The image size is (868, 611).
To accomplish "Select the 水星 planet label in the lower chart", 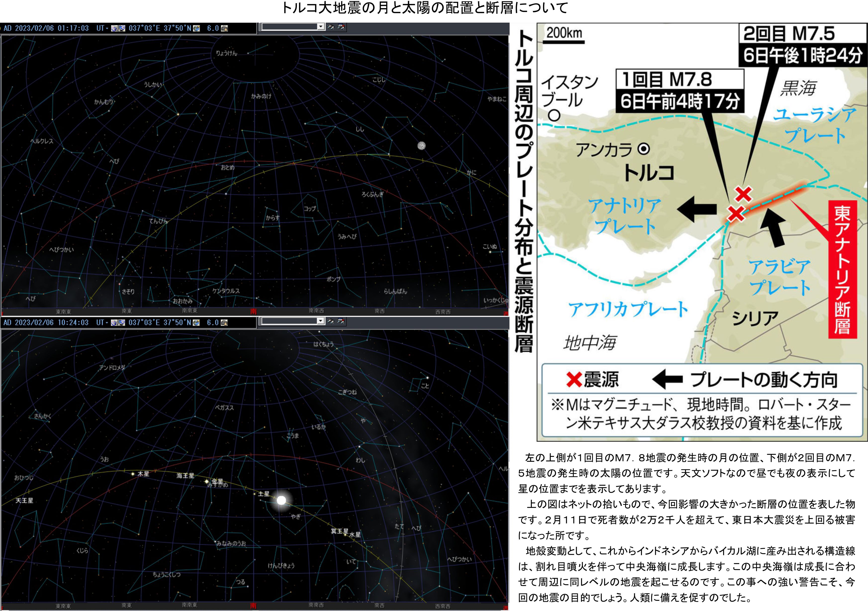I will 355,535.
